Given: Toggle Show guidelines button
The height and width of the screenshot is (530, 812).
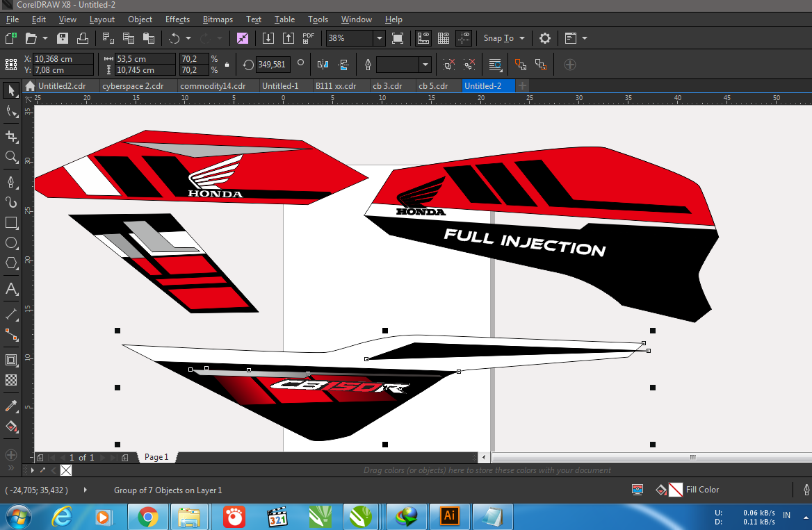Looking at the screenshot, I should click(x=464, y=38).
